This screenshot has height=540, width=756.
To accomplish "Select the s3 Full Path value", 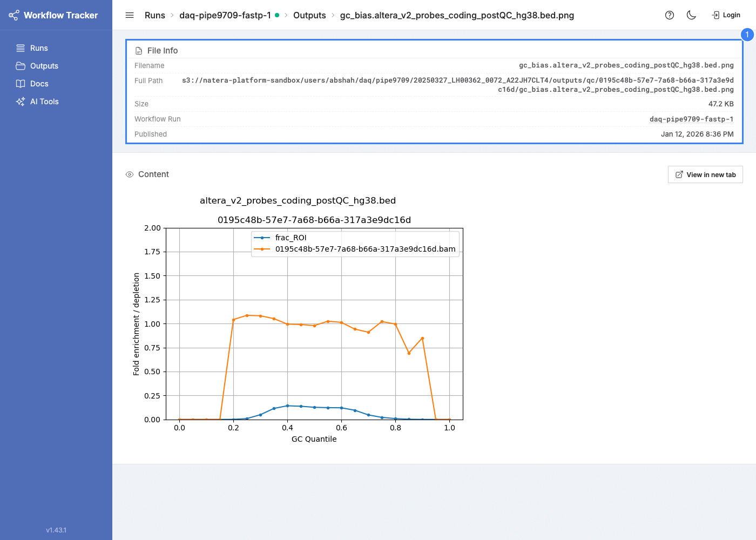I will coord(458,85).
